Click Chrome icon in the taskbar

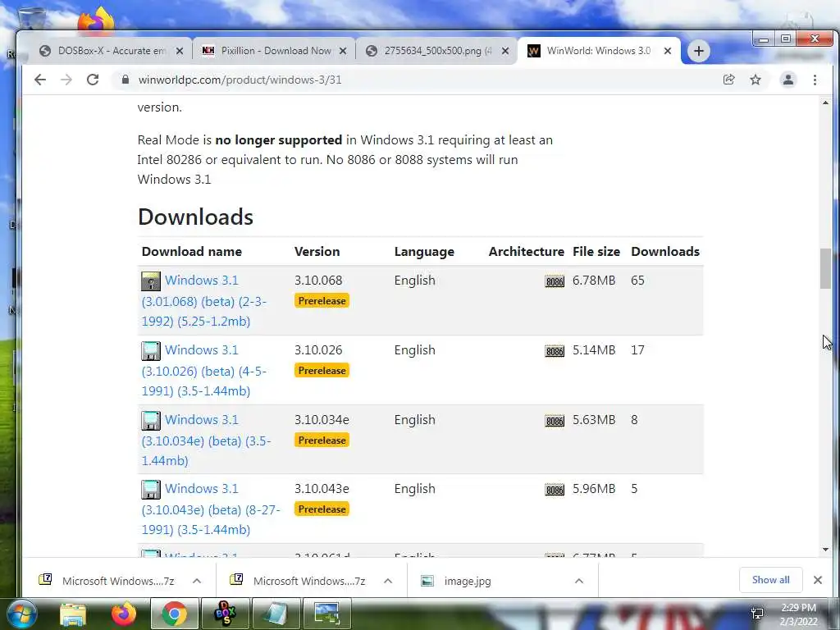pos(174,614)
